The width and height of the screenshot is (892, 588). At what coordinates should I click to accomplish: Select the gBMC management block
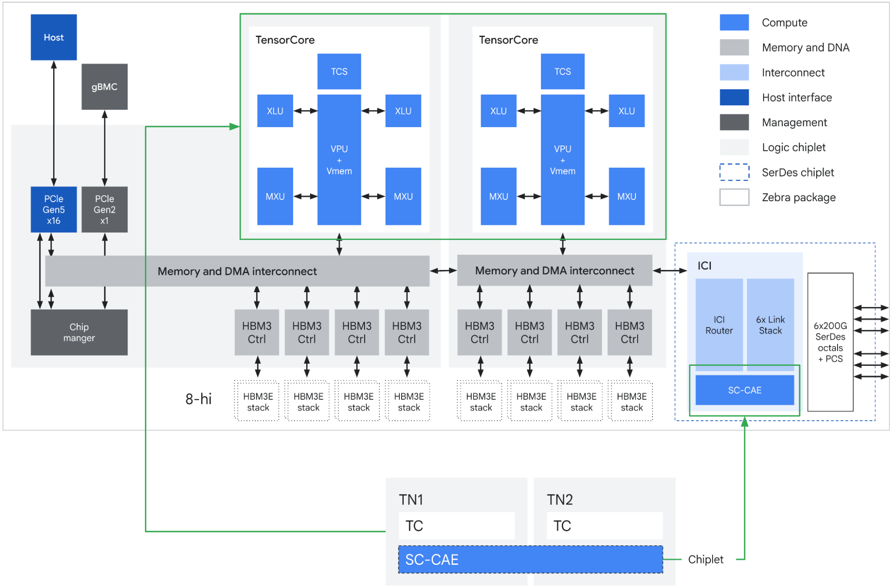pos(104,87)
